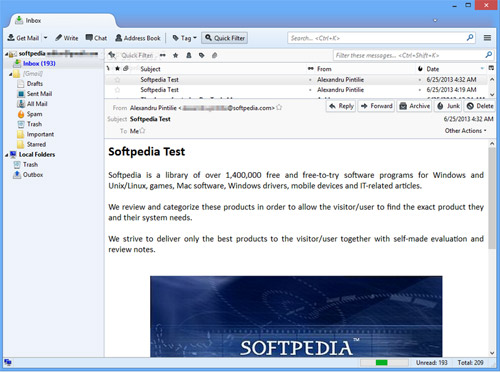
Task: Click the Junk flame icon button
Action: click(x=449, y=106)
